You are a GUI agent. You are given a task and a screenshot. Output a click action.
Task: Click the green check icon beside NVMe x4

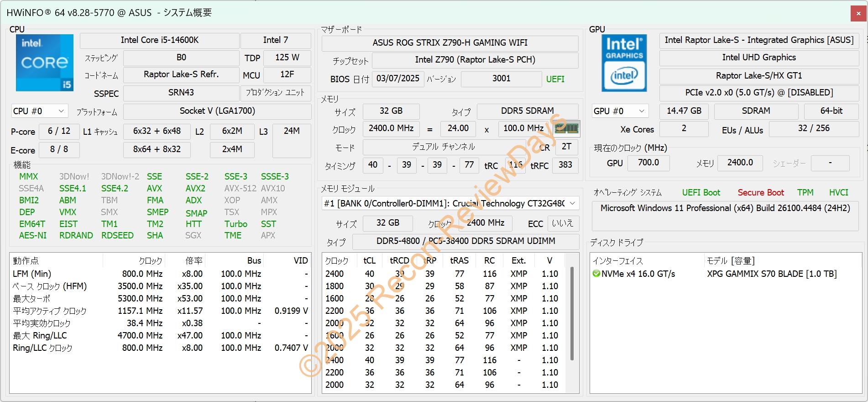tap(596, 274)
